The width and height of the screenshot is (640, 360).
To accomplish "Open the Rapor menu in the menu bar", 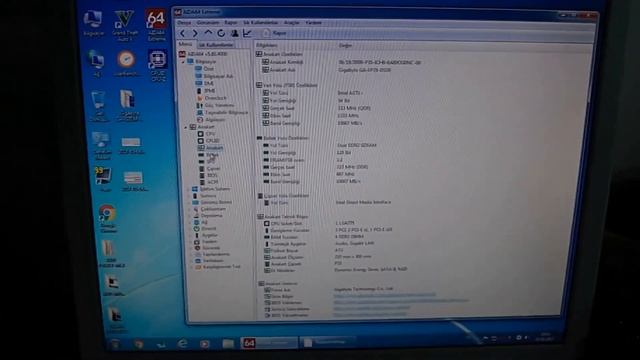I will [231, 23].
